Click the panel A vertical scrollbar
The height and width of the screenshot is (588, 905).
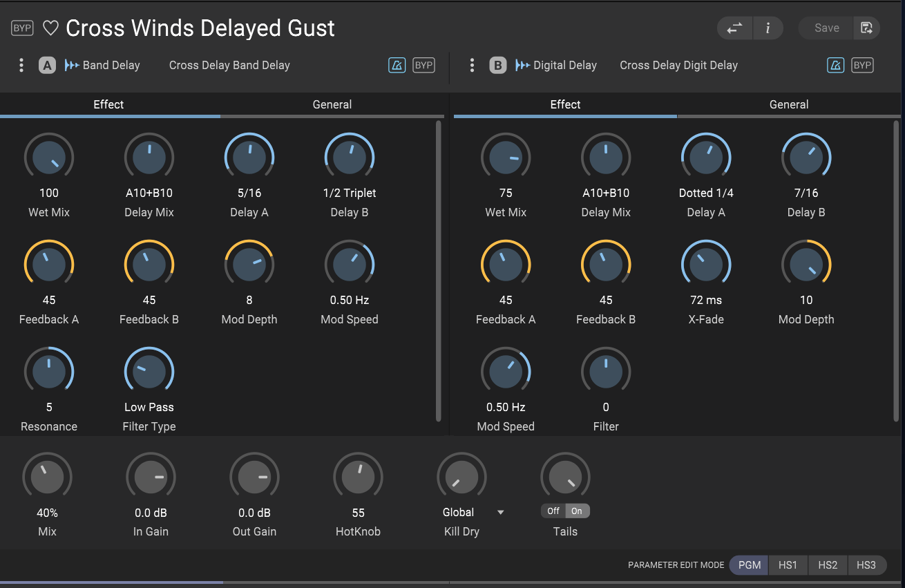(439, 271)
